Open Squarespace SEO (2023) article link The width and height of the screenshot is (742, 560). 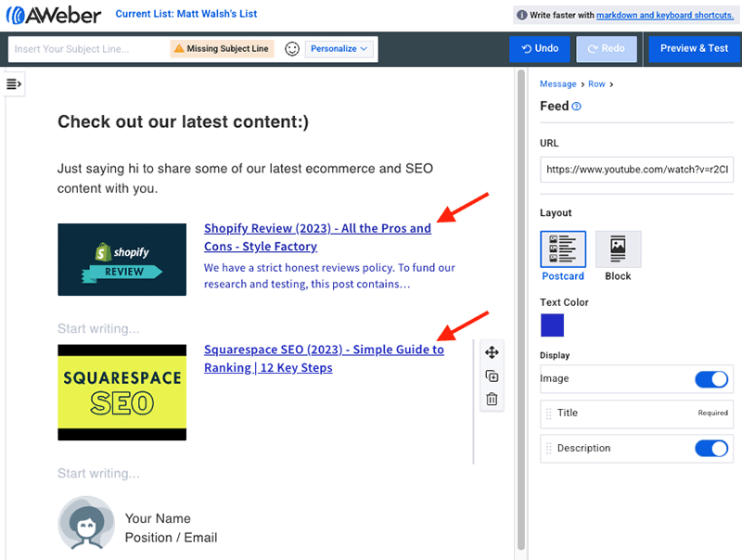tap(324, 359)
